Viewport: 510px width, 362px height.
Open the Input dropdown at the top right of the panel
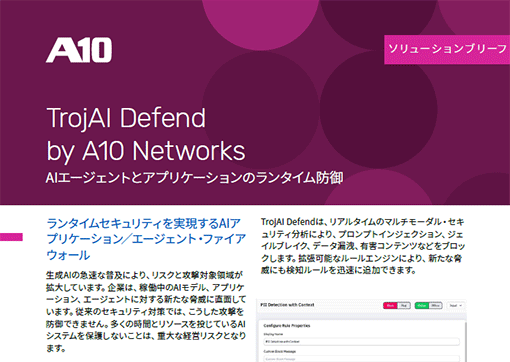455,306
